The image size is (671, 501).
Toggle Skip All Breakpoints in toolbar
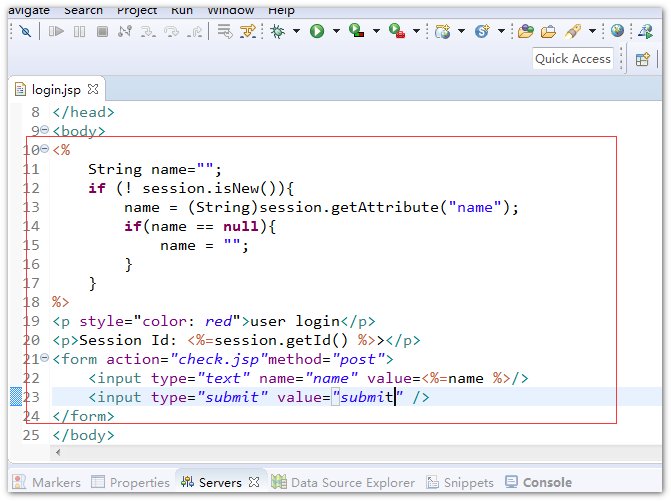click(x=25, y=31)
